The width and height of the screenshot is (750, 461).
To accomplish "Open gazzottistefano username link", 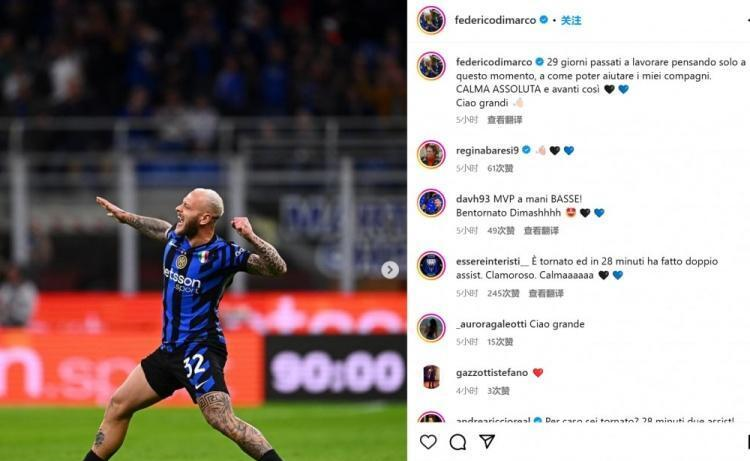I will (x=492, y=373).
